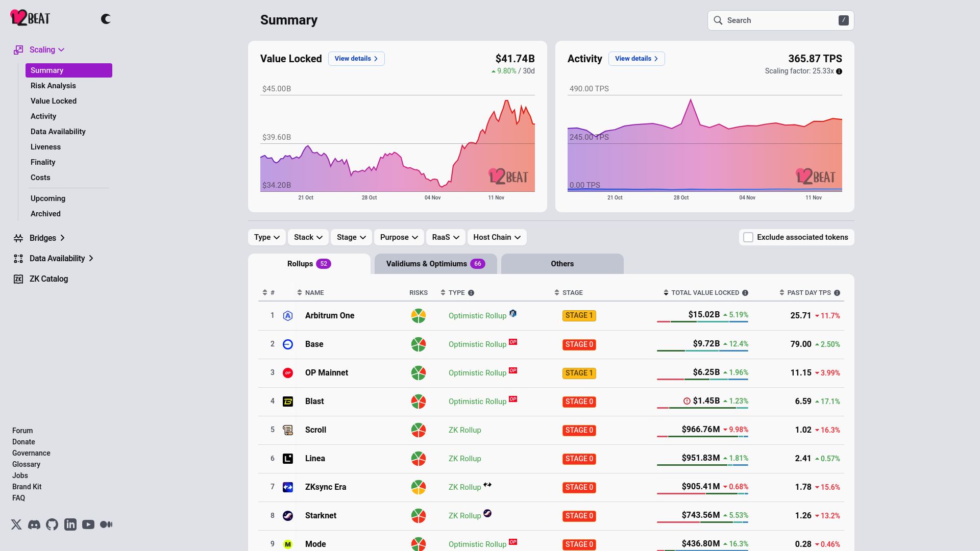Image resolution: width=980 pixels, height=551 pixels.
Task: Open Liveness in sidebar
Action: coord(45,147)
